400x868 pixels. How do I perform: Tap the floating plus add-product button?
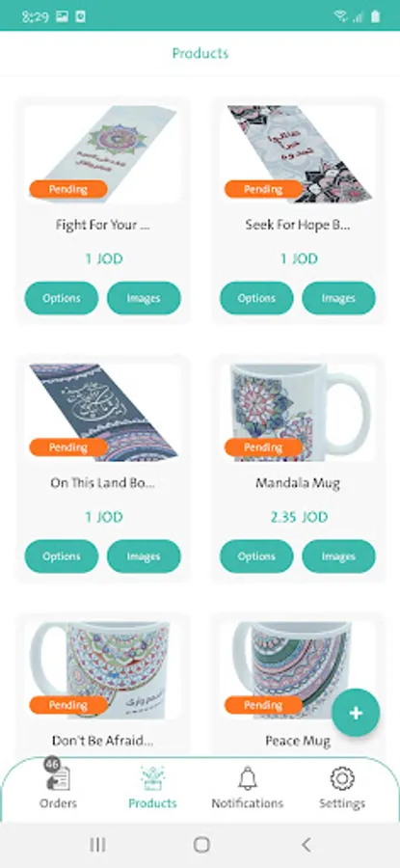tap(356, 713)
